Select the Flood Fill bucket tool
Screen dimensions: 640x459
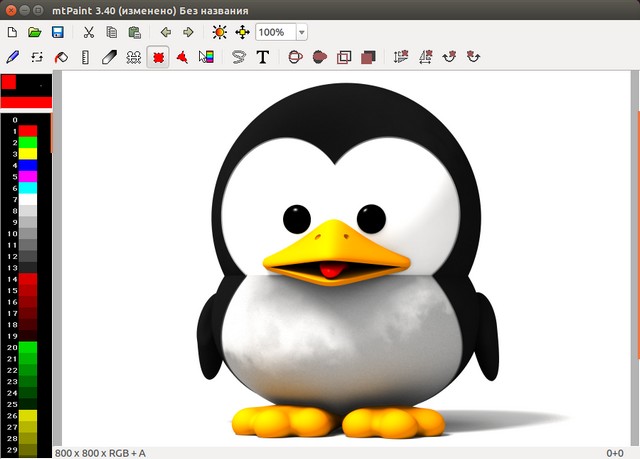click(x=61, y=57)
